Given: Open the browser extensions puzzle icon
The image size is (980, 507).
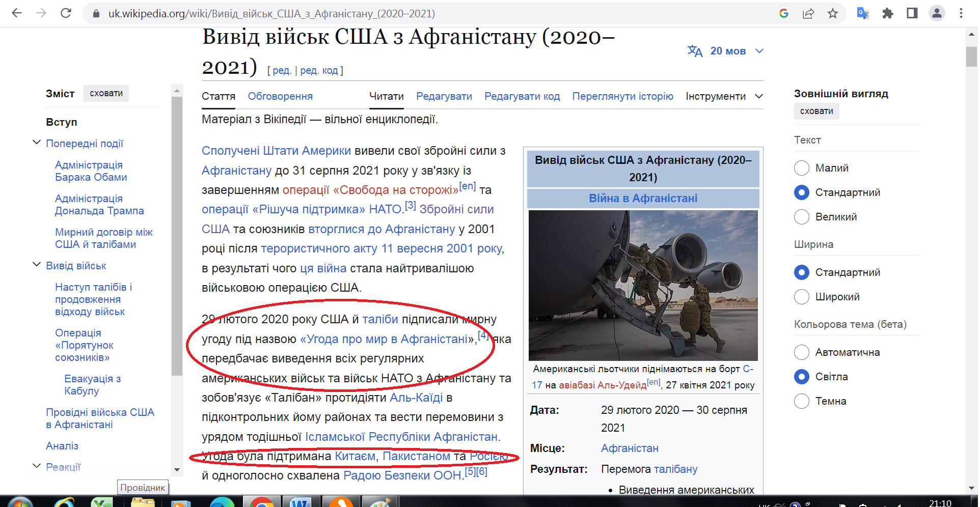Looking at the screenshot, I should point(888,13).
